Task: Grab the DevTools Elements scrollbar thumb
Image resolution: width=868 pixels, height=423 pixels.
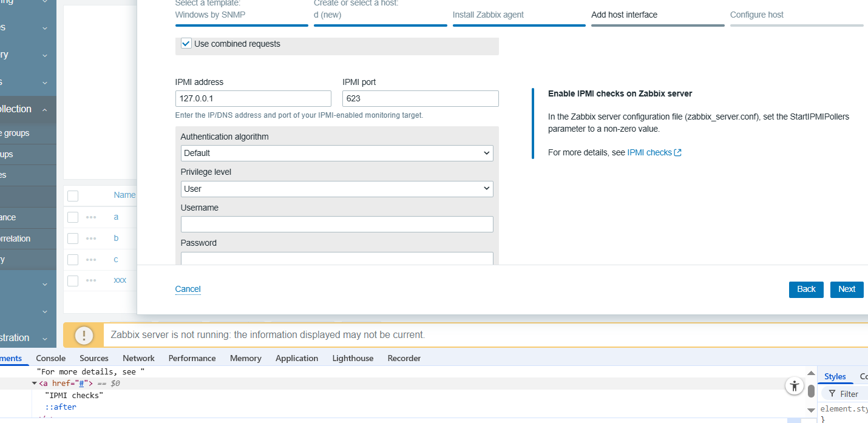Action: [811, 391]
